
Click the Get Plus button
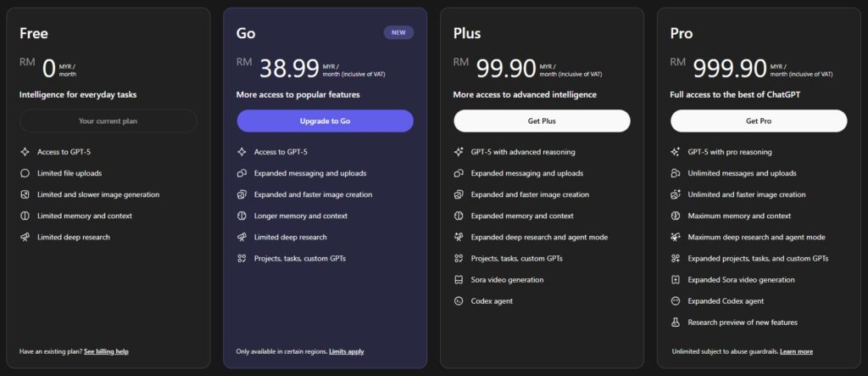[x=542, y=121]
